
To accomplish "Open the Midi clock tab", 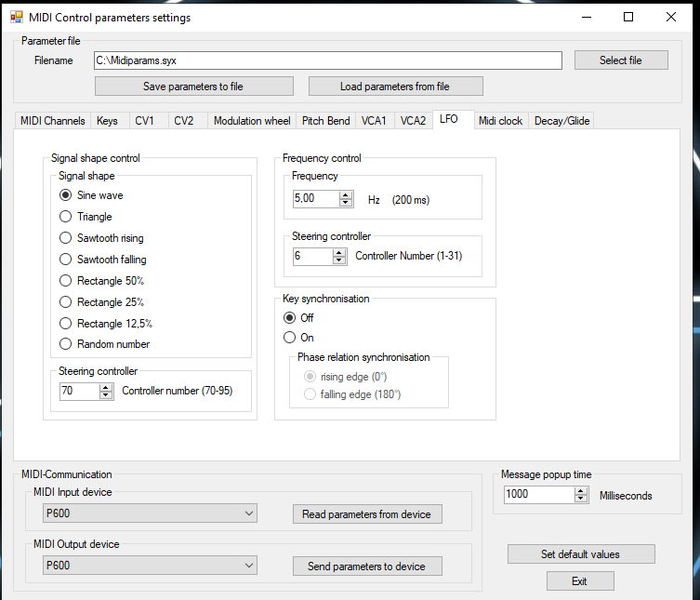I will tap(500, 121).
